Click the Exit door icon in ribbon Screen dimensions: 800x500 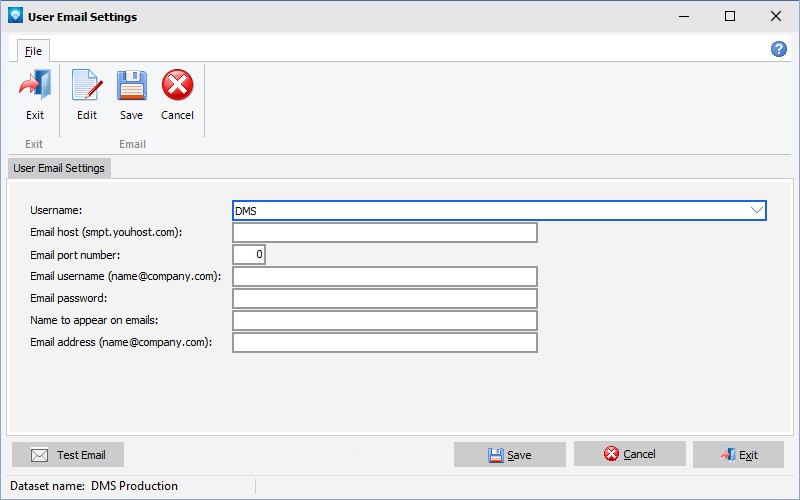(x=35, y=87)
